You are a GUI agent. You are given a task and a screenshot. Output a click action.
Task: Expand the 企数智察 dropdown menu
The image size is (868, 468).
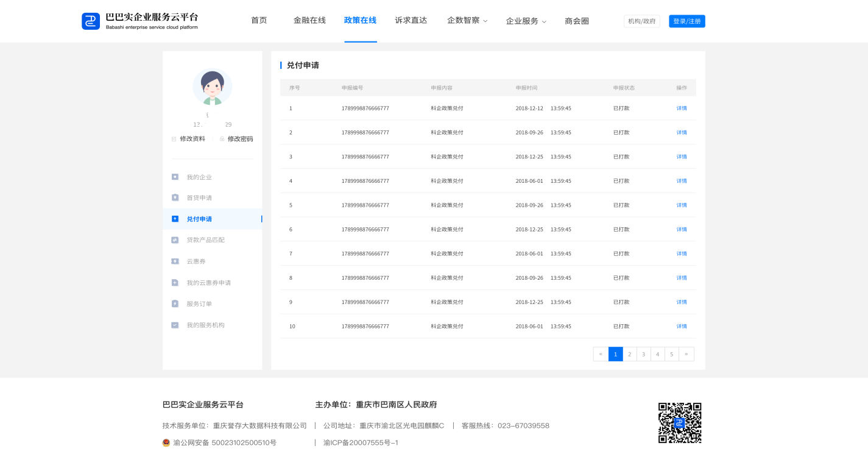pos(467,21)
